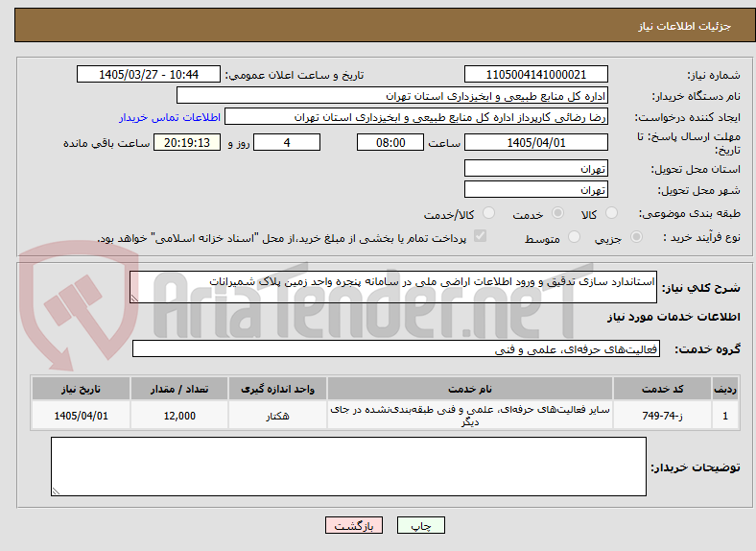The image size is (756, 551).
Task: Click the گروه خدمت field
Action: [x=396, y=348]
